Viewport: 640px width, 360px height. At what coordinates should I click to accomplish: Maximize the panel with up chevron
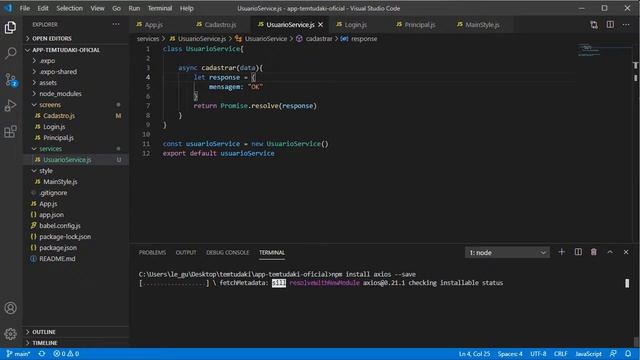pyautogui.click(x=610, y=252)
